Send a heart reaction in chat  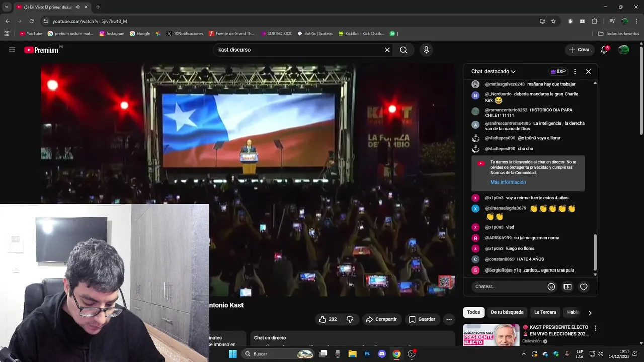(x=584, y=287)
